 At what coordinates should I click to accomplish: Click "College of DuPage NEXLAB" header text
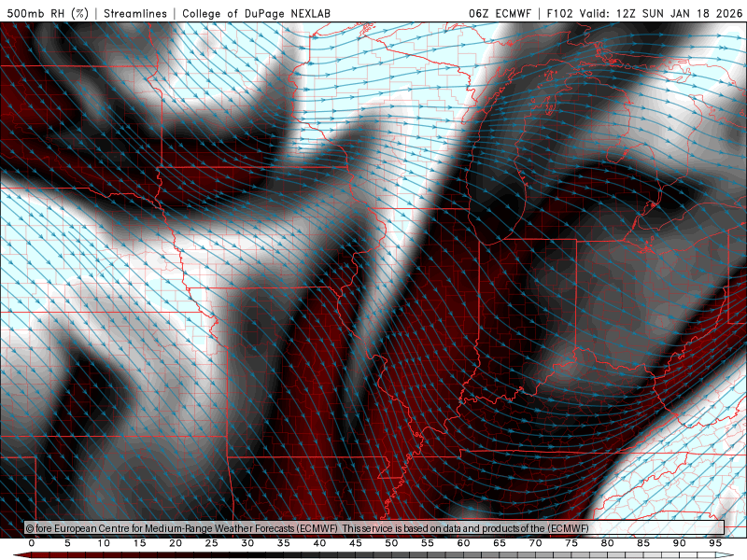tap(256, 14)
